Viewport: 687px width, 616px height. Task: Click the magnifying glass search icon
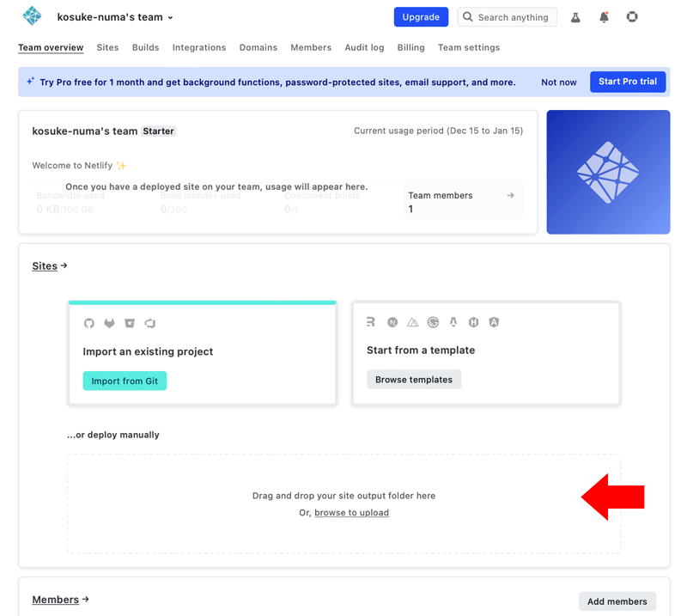click(x=468, y=16)
